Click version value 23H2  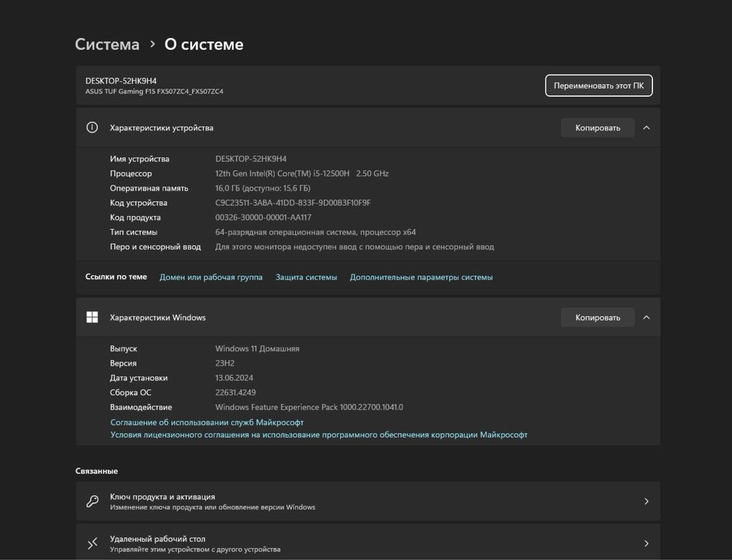coord(225,363)
